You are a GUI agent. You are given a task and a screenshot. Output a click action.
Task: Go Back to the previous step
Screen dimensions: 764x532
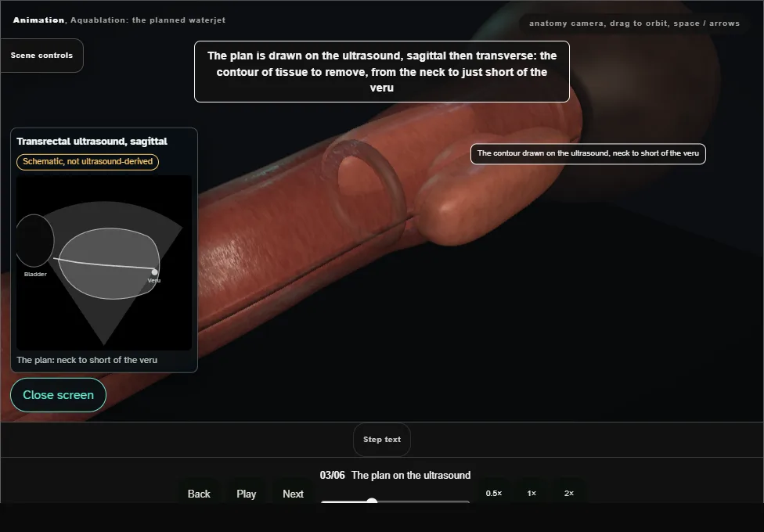click(199, 494)
